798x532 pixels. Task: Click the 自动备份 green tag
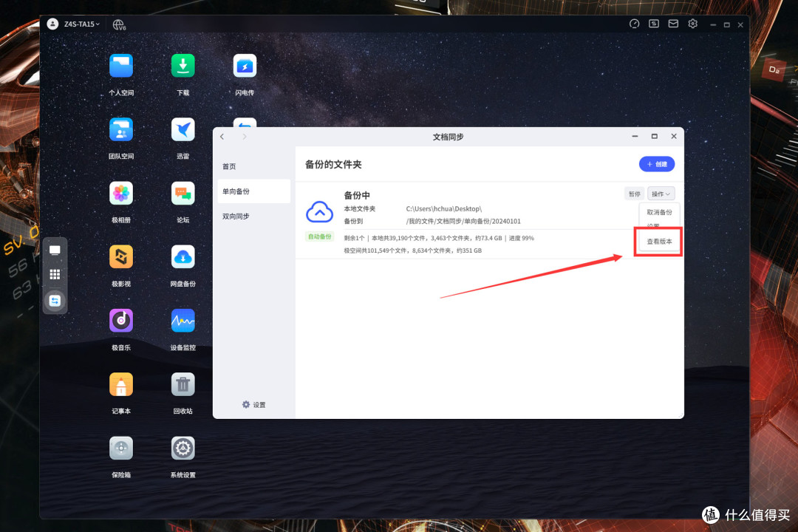click(x=320, y=236)
